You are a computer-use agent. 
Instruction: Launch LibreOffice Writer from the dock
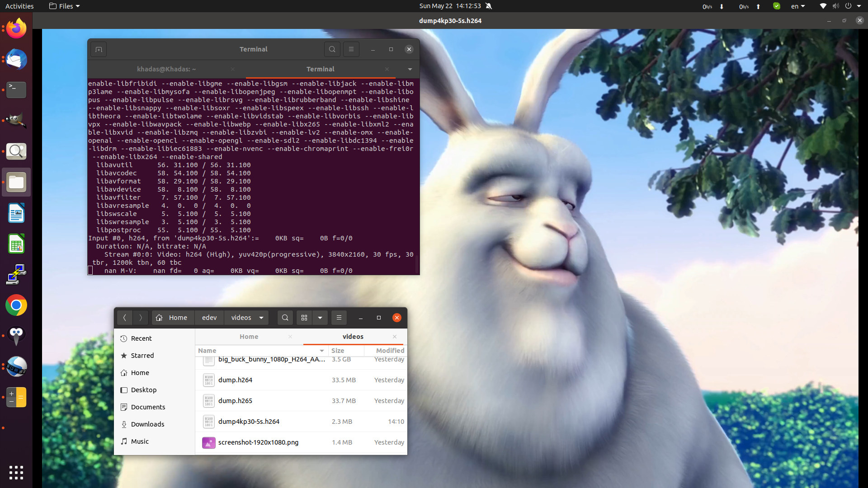pos(16,213)
